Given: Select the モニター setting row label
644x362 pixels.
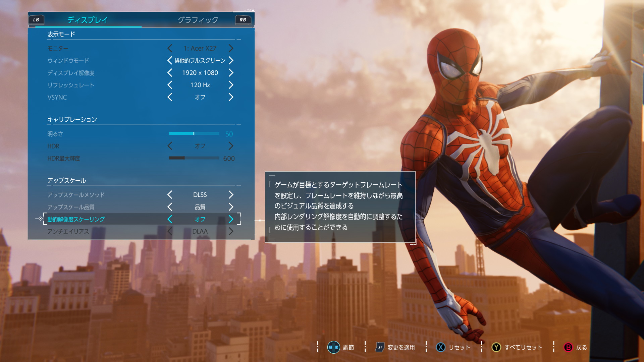Looking at the screenshot, I should coord(58,49).
